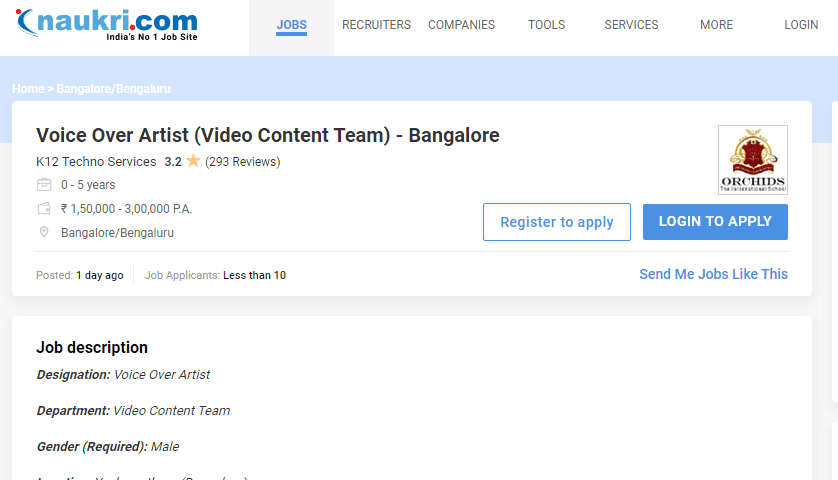Click 'Designation: Voice Over Artist' line
838x480 pixels.
(123, 375)
